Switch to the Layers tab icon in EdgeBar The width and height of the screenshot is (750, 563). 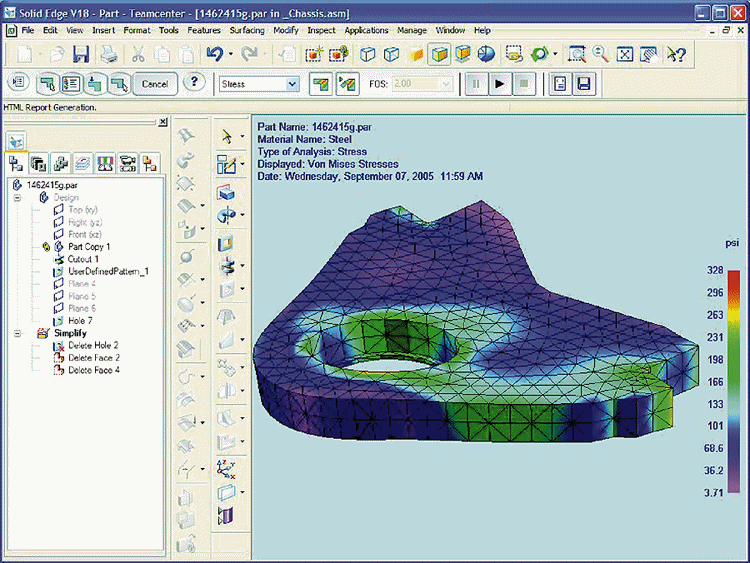click(x=83, y=164)
